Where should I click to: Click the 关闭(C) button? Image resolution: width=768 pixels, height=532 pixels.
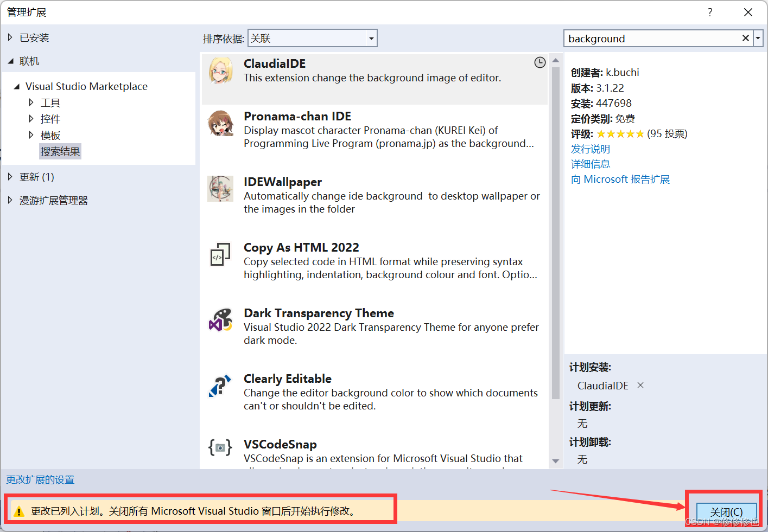tap(727, 512)
